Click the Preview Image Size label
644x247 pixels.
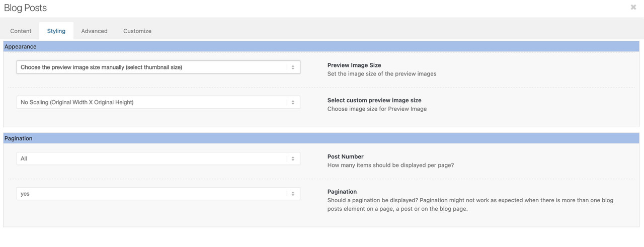pyautogui.click(x=354, y=65)
